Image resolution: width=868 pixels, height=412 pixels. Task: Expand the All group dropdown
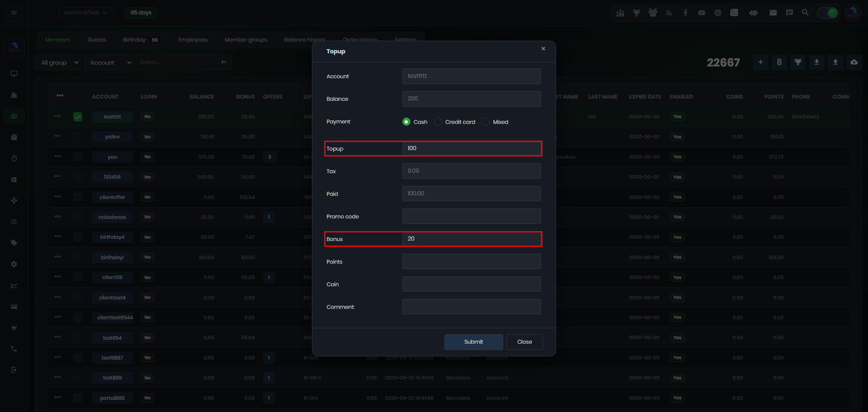[59, 62]
